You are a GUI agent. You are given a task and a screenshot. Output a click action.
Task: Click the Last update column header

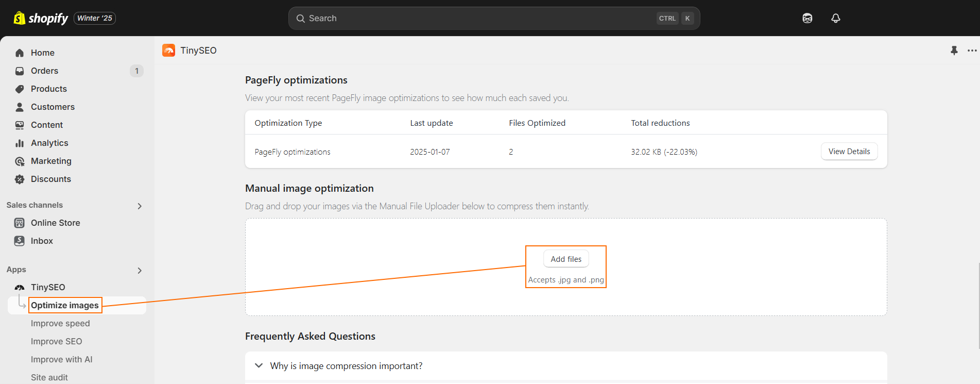pos(432,123)
